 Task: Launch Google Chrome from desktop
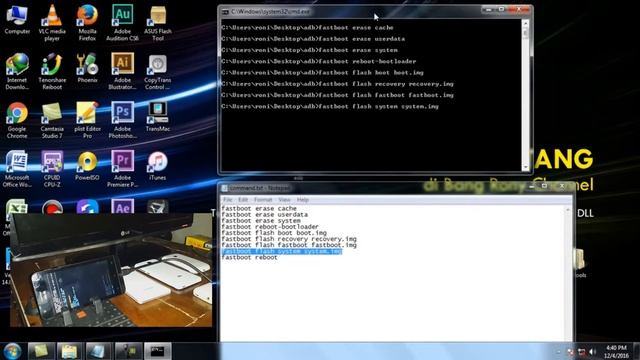(17, 120)
